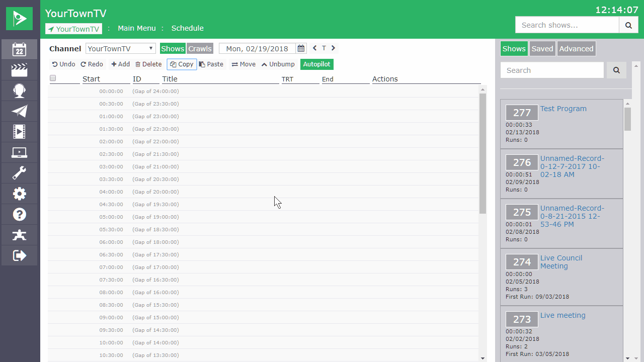Open Live Council Meeting show link
The width and height of the screenshot is (644, 362).
pos(561,262)
